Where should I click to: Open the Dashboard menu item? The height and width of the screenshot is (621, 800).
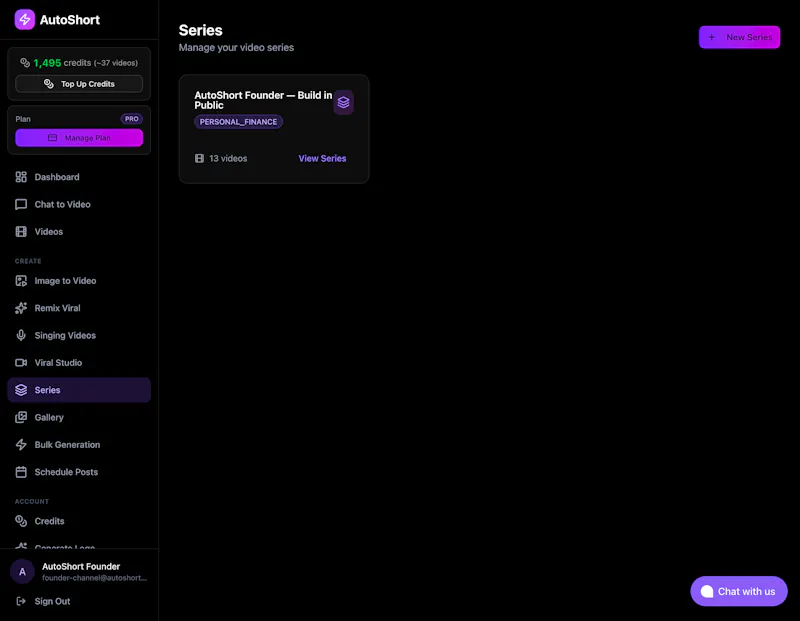(x=79, y=177)
